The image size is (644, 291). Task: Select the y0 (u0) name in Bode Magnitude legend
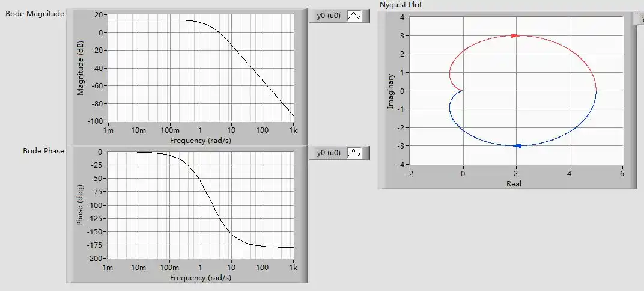click(329, 16)
